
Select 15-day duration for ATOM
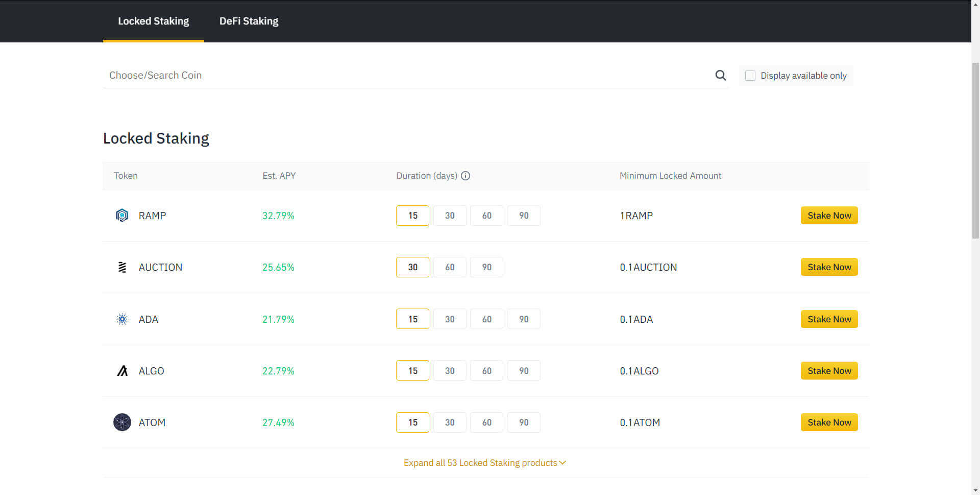[x=412, y=422]
